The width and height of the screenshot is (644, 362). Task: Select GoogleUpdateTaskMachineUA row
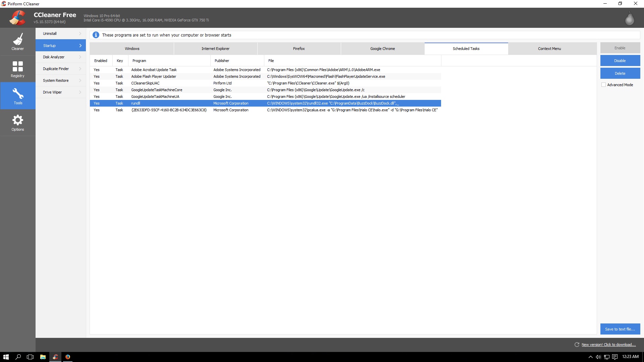(265, 97)
